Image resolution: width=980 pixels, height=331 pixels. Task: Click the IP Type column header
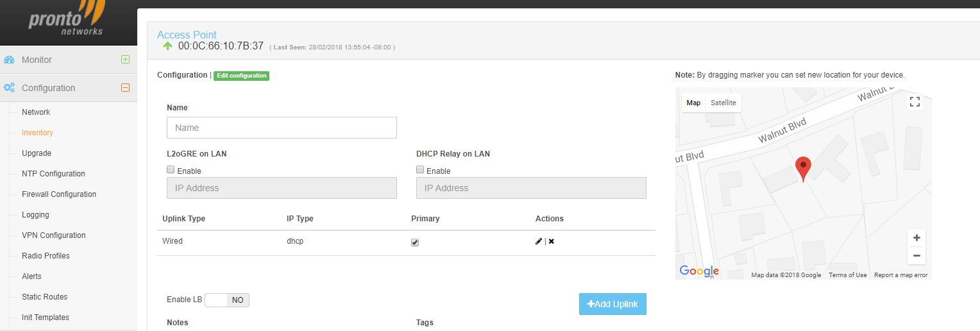pyautogui.click(x=300, y=219)
